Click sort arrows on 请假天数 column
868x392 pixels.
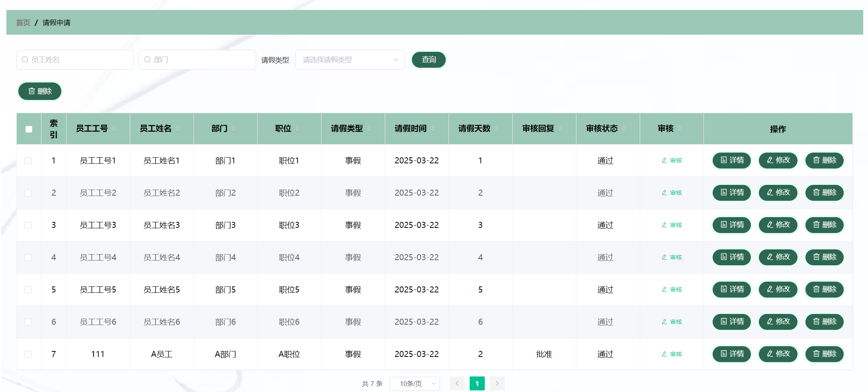496,129
